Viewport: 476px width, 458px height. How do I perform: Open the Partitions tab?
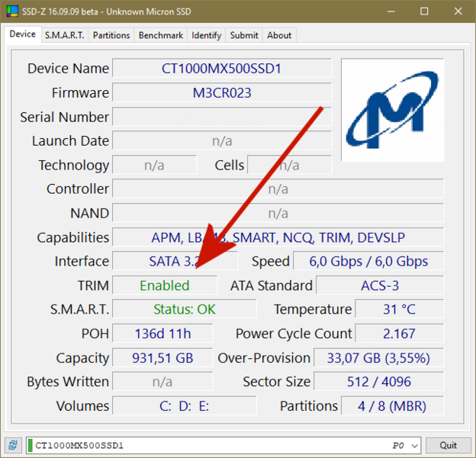point(111,35)
